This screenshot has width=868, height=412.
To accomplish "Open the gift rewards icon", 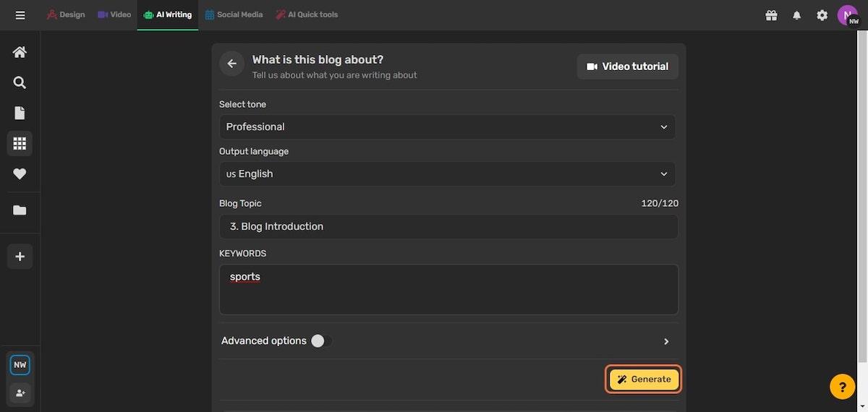I will point(771,14).
